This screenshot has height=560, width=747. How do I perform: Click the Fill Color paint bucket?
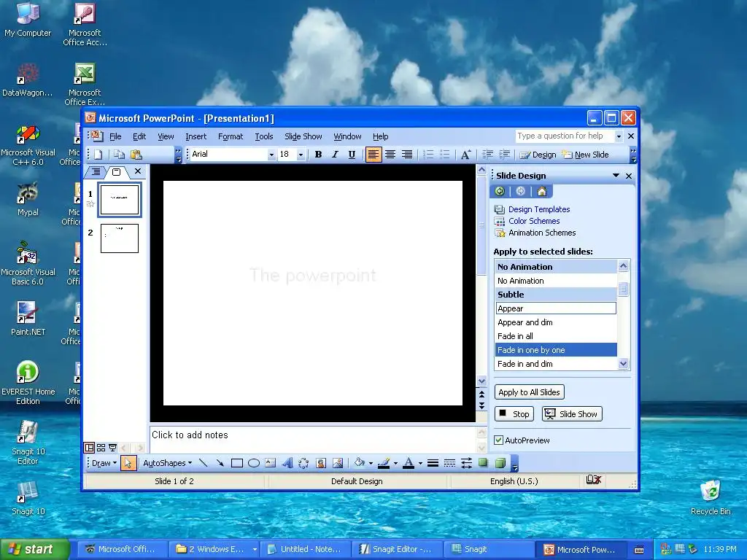[x=360, y=463]
